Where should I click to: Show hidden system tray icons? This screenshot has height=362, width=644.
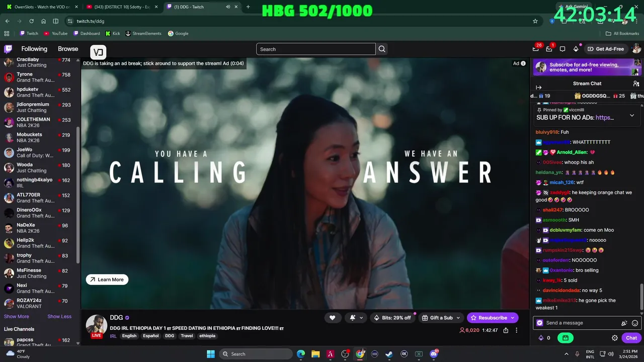pos(566,354)
